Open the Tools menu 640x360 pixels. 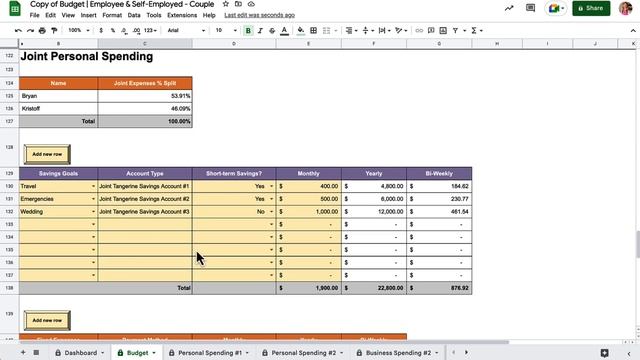pos(153,15)
